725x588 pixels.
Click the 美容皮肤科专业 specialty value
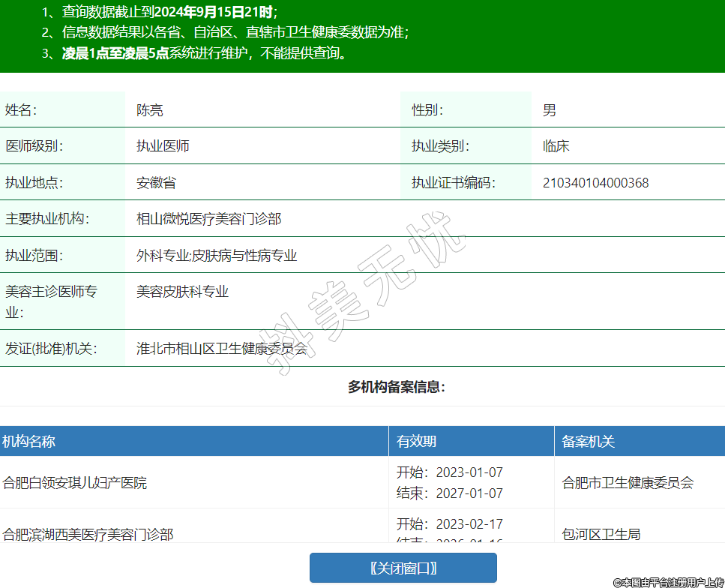(182, 292)
